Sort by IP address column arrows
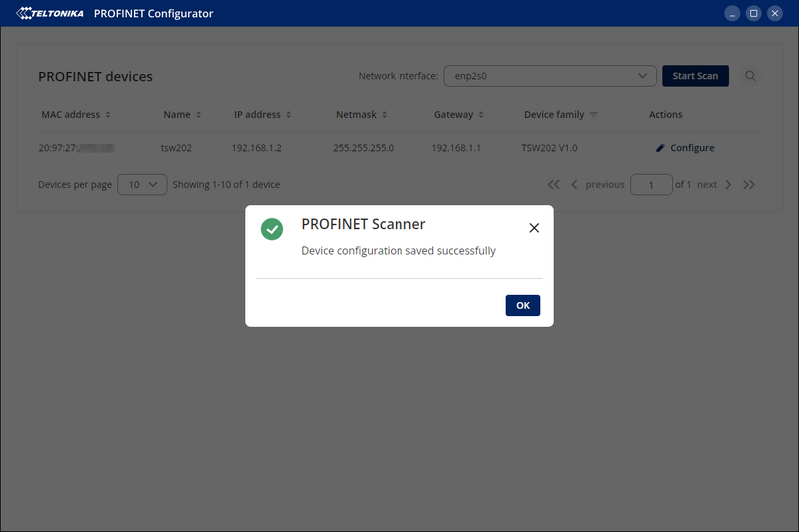The width and height of the screenshot is (799, 532). tap(288, 115)
